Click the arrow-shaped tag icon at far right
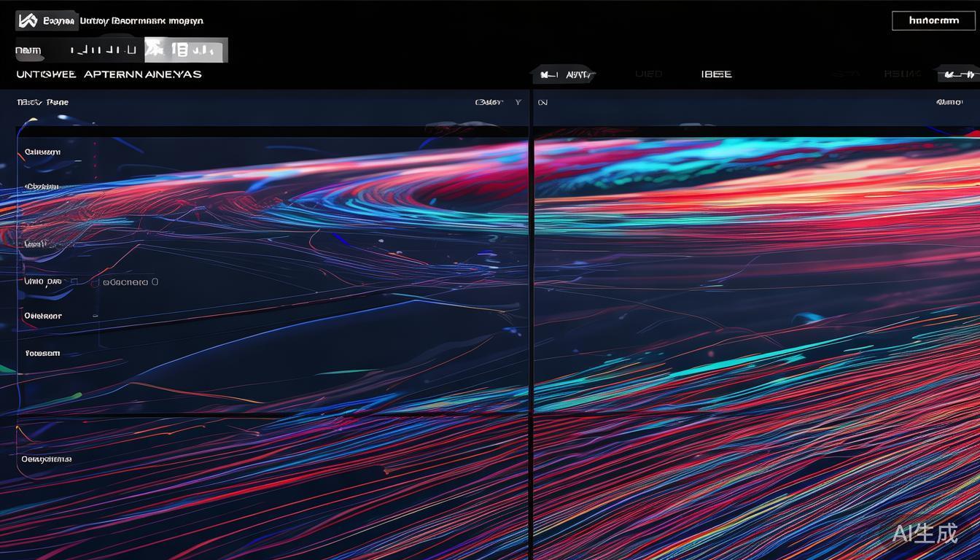This screenshot has height=560, width=980. [x=958, y=74]
